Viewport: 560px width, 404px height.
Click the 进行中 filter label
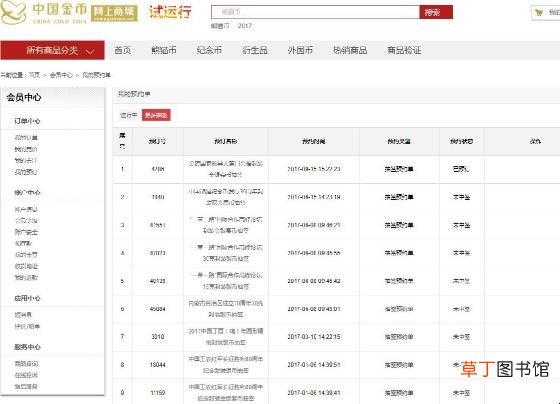[x=129, y=115]
